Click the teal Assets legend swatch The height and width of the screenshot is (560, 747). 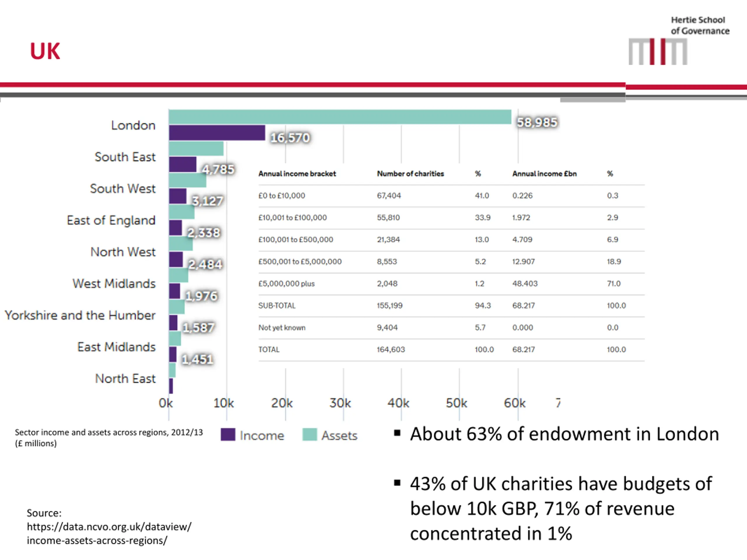(310, 434)
